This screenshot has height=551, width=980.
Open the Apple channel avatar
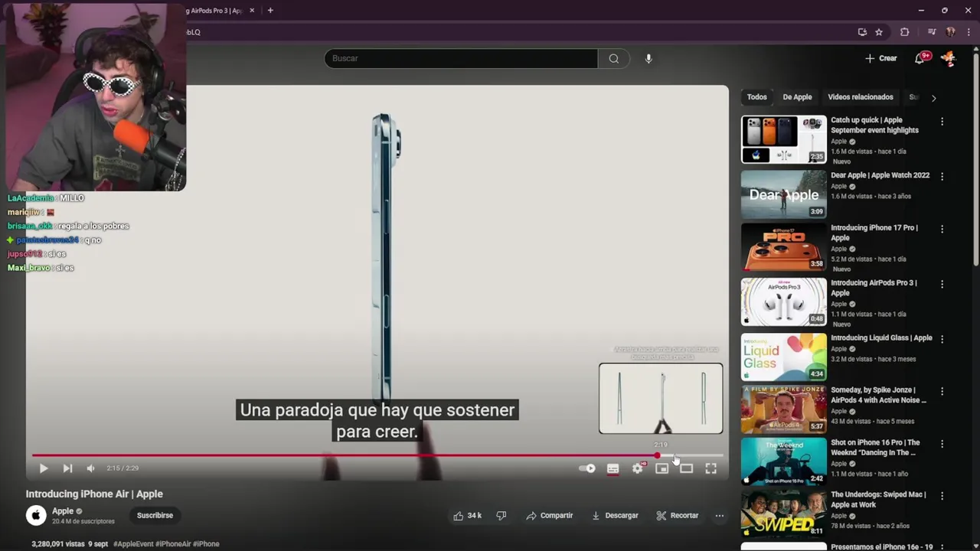click(36, 516)
